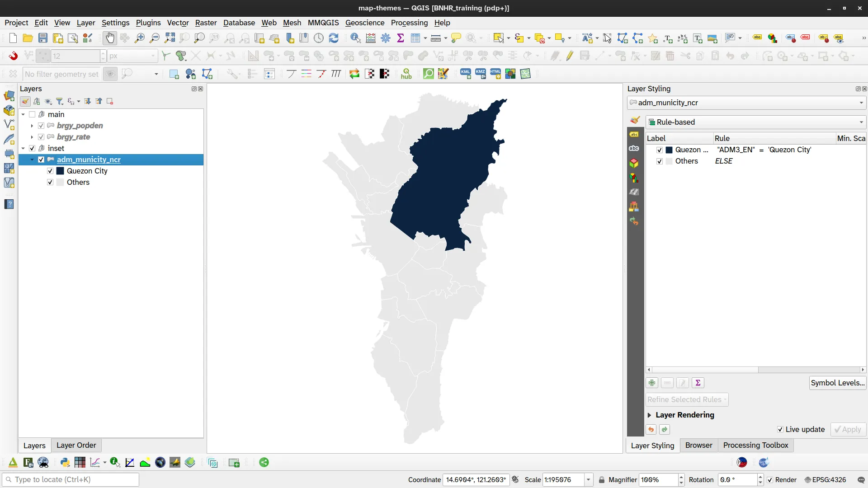Click the EPSG:4326 CRS button
The image size is (868, 488).
(x=825, y=480)
